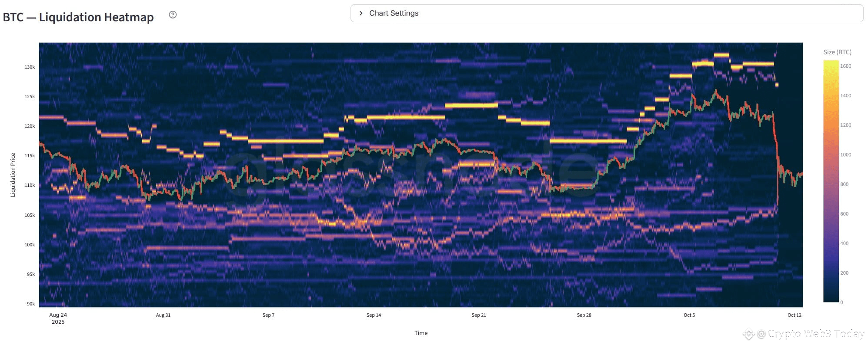Viewport: 868px width, 345px height.
Task: Click the Liquidation Price axis title
Action: (x=13, y=175)
